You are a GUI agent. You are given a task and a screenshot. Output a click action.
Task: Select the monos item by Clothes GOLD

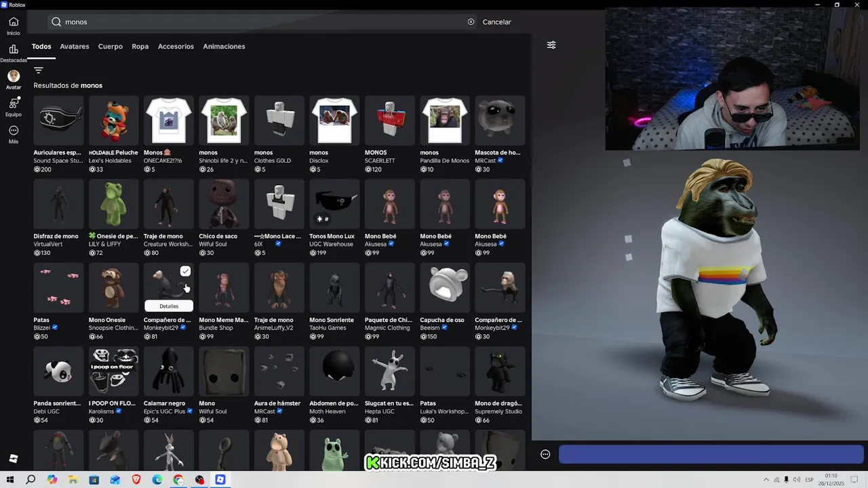pyautogui.click(x=279, y=121)
